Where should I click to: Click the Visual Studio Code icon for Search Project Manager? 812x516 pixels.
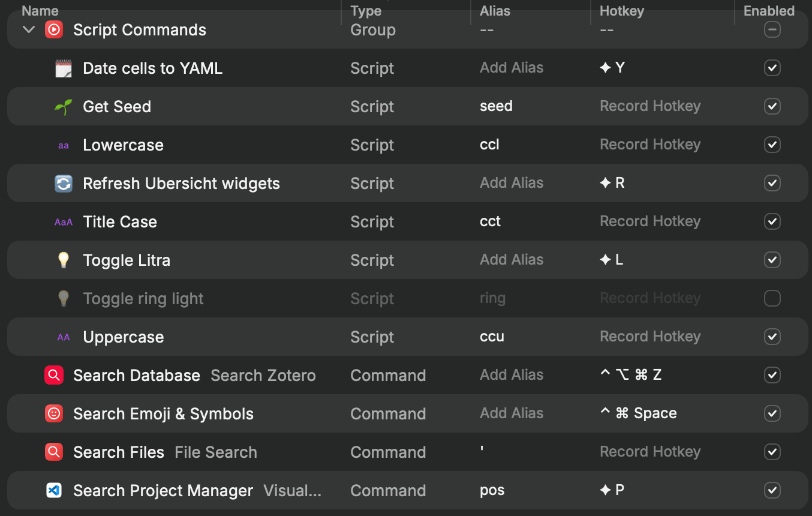pos(54,491)
